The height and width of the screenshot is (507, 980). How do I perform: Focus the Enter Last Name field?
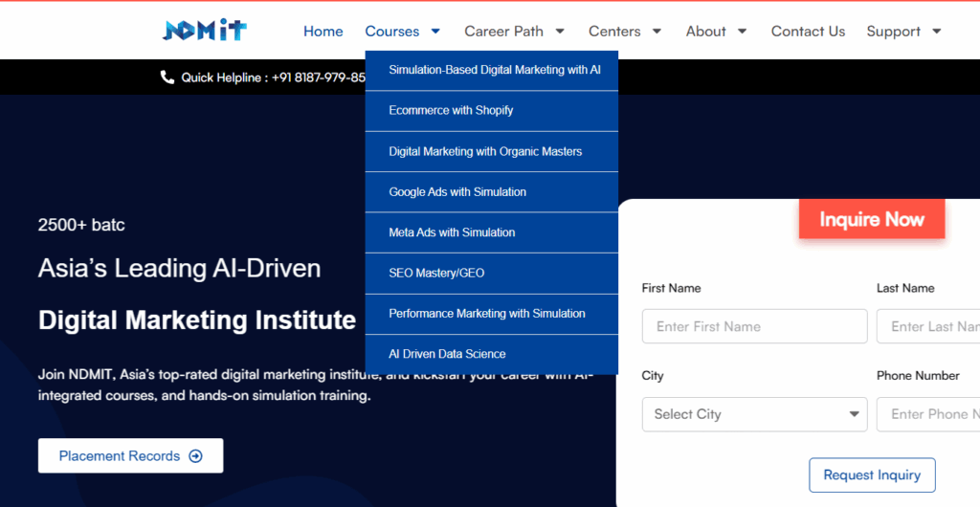[x=928, y=326]
